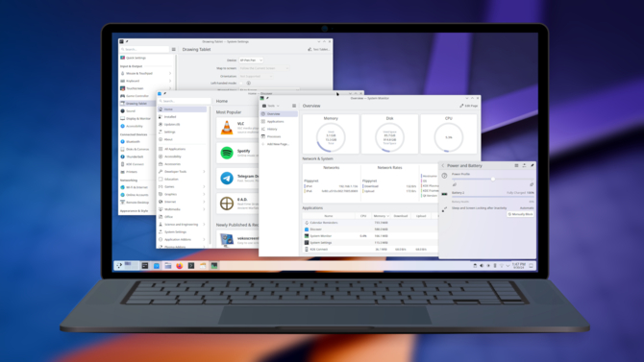
Task: Open Remote Desktop settings entry
Action: [137, 203]
